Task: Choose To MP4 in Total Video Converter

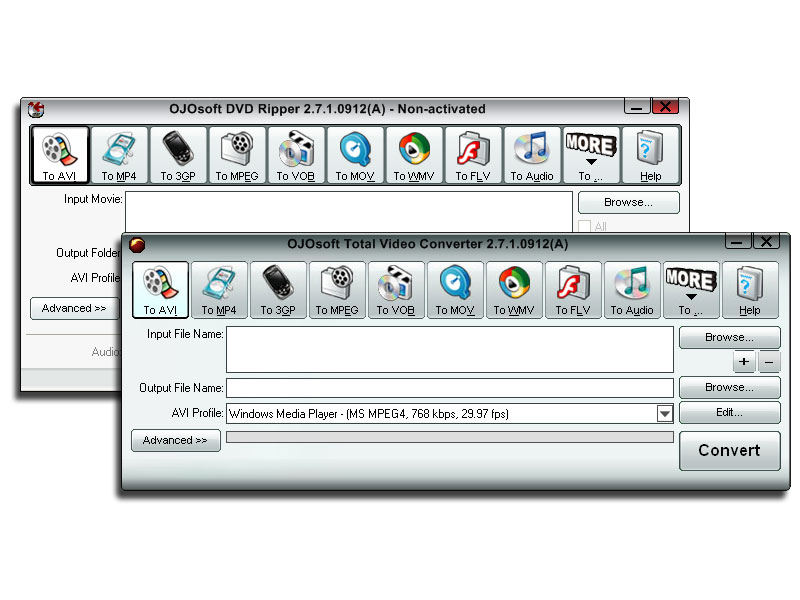Action: [x=219, y=290]
